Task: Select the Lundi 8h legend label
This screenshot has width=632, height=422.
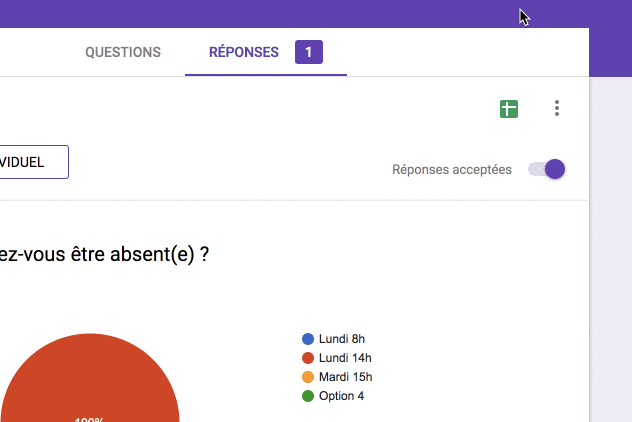Action: click(342, 339)
